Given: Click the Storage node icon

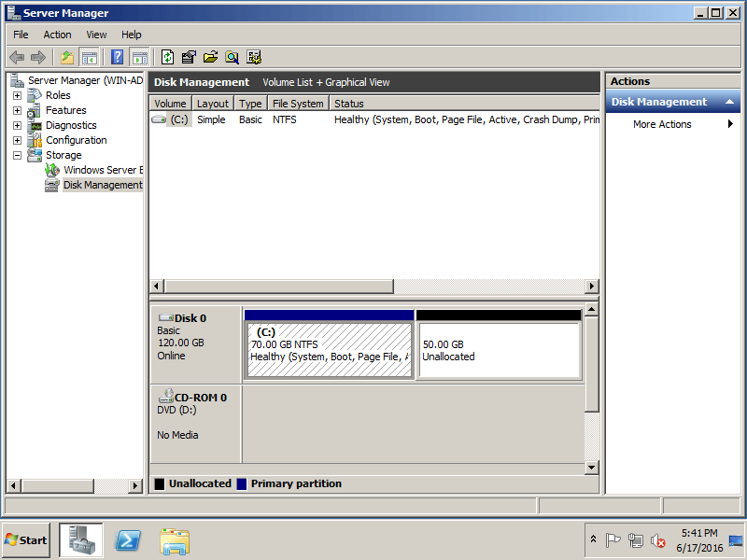Looking at the screenshot, I should (x=35, y=155).
